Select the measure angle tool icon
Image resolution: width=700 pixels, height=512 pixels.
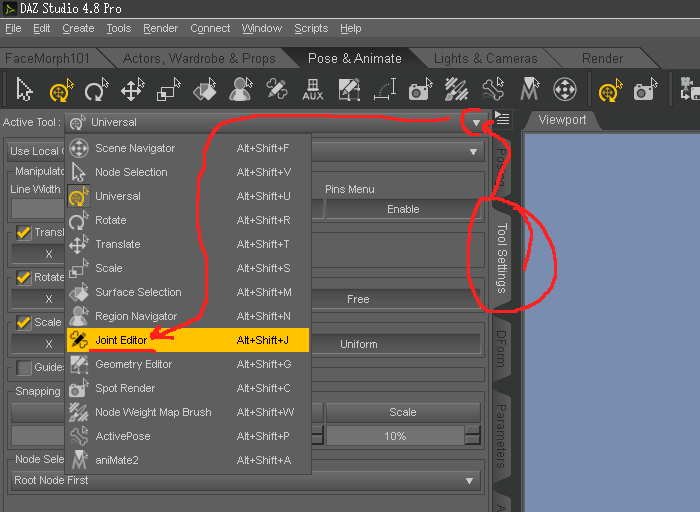[385, 89]
